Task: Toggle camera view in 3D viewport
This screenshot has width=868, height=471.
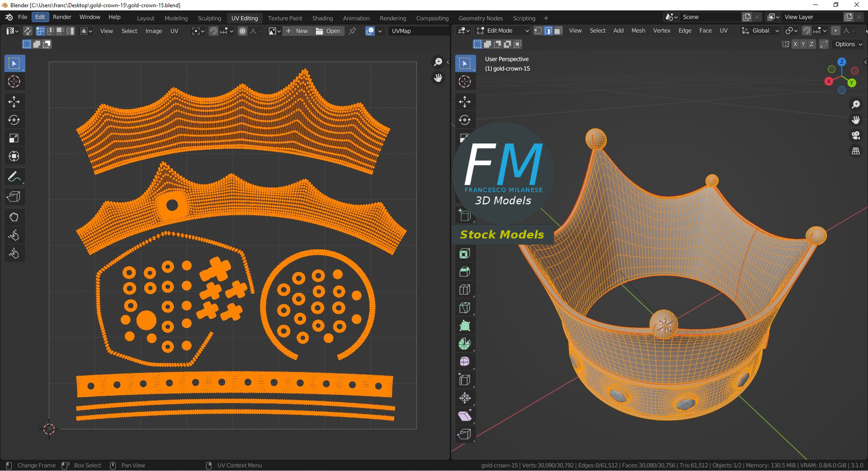Action: click(855, 135)
